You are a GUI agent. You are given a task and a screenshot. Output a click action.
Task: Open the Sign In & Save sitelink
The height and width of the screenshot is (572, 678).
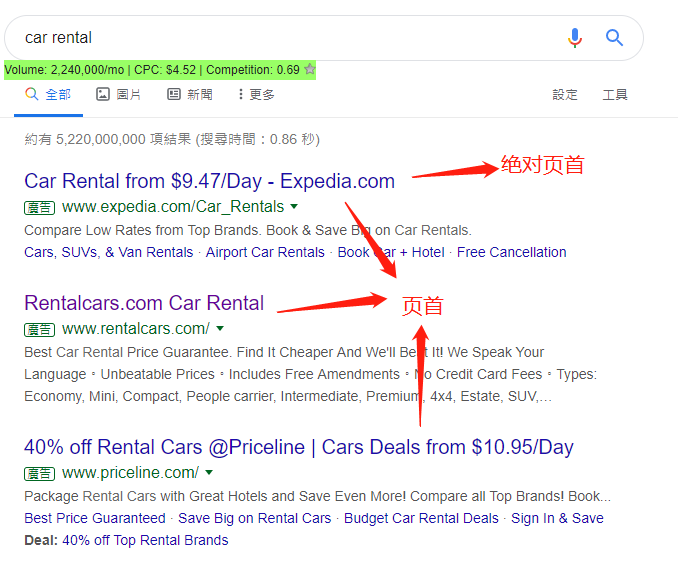(557, 518)
